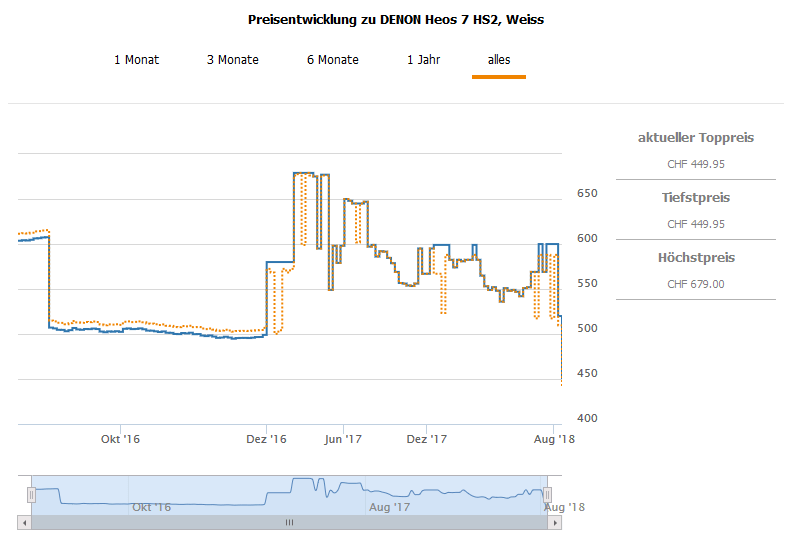Image resolution: width=788 pixels, height=540 pixels.
Task: Click the Tiefstpreis heading
Action: [696, 198]
